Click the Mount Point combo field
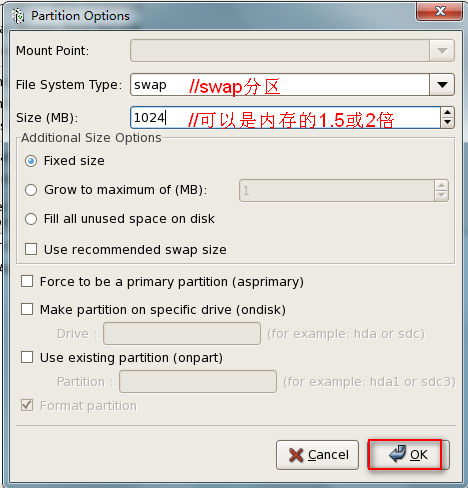468x488 pixels. pos(280,51)
